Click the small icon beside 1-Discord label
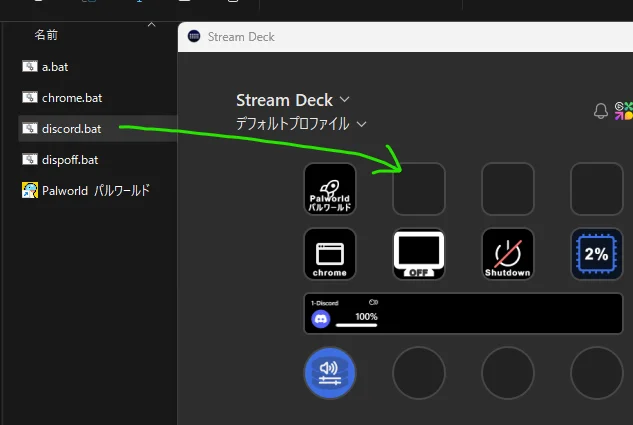The width and height of the screenshot is (633, 425). 373,302
